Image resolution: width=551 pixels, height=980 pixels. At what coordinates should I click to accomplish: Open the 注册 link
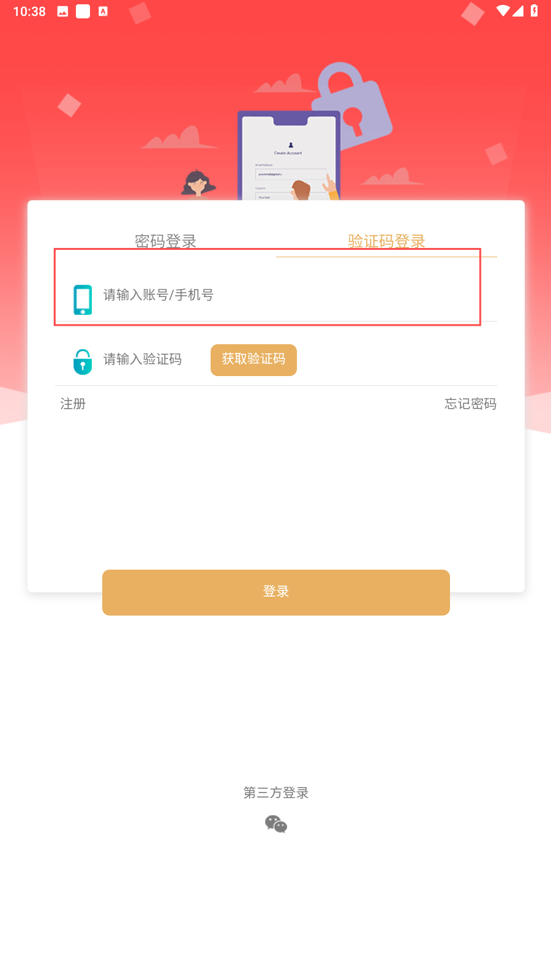pyautogui.click(x=73, y=404)
